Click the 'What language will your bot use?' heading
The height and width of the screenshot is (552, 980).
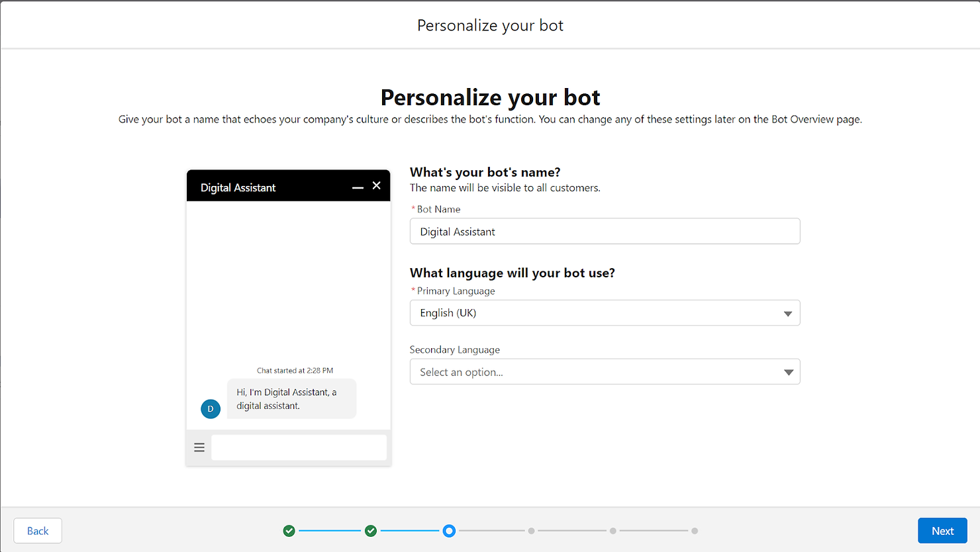click(512, 273)
